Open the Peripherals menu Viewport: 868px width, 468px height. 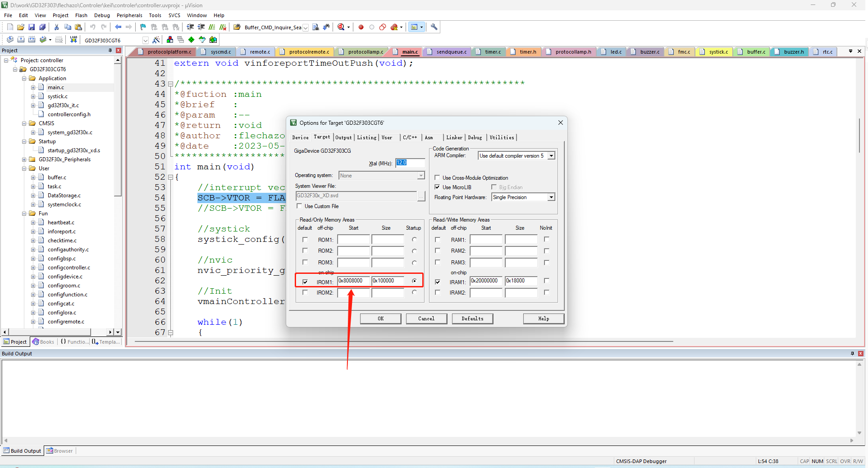(129, 15)
